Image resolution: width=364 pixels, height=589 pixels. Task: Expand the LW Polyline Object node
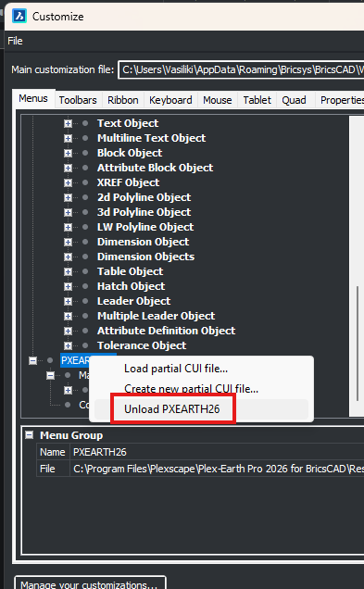(68, 227)
